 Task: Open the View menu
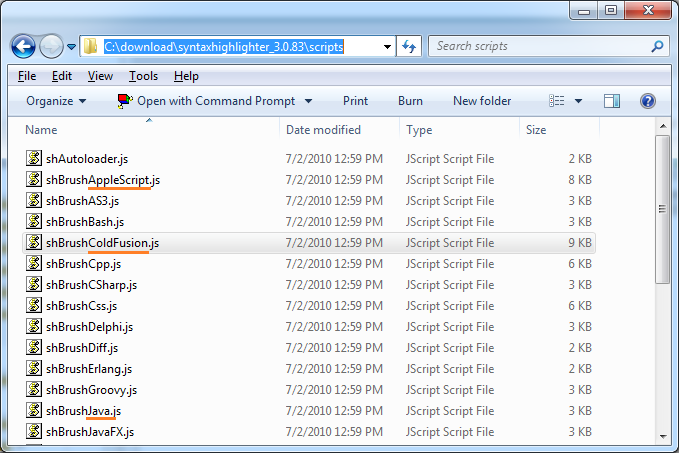pyautogui.click(x=100, y=76)
